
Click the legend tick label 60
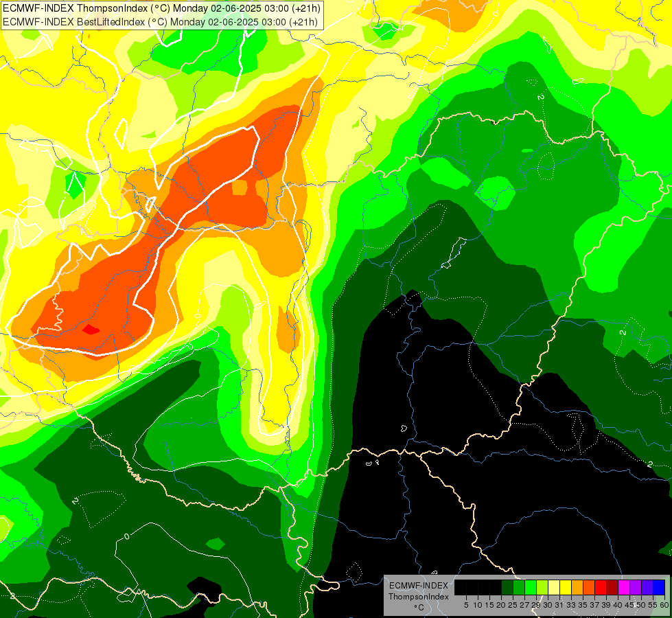point(664,605)
